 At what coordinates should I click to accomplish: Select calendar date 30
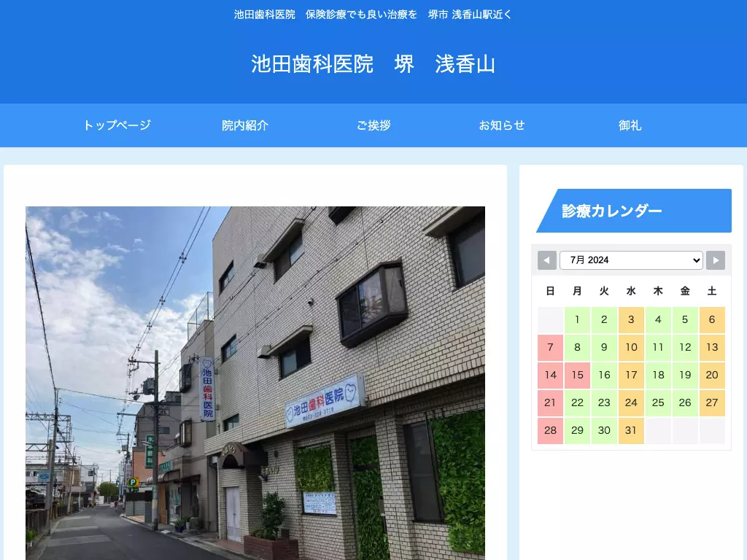pos(604,430)
